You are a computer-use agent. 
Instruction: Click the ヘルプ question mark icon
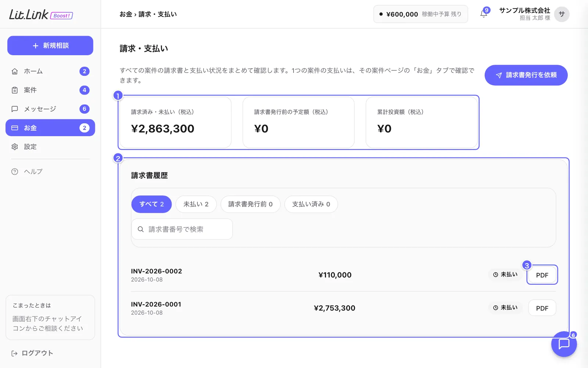15,171
